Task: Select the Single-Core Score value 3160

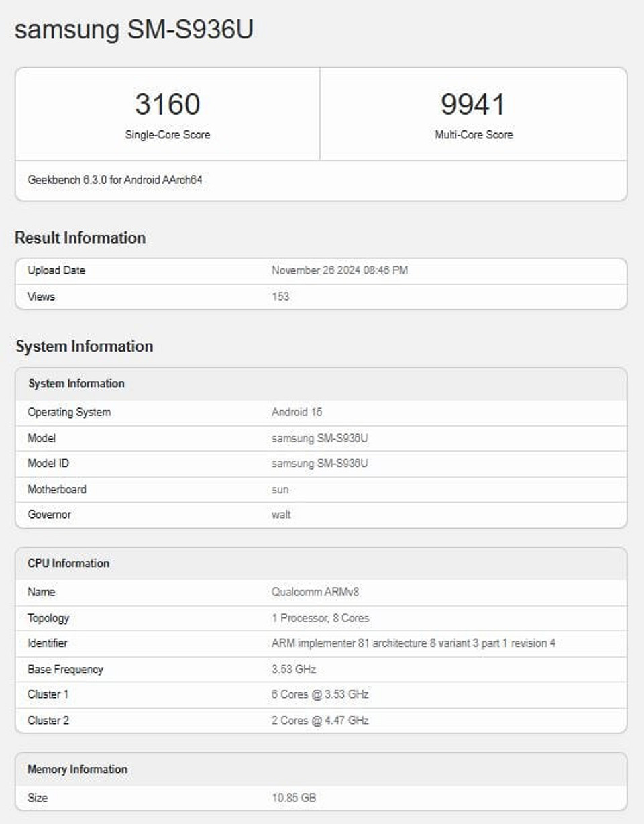Action: pyautogui.click(x=166, y=102)
